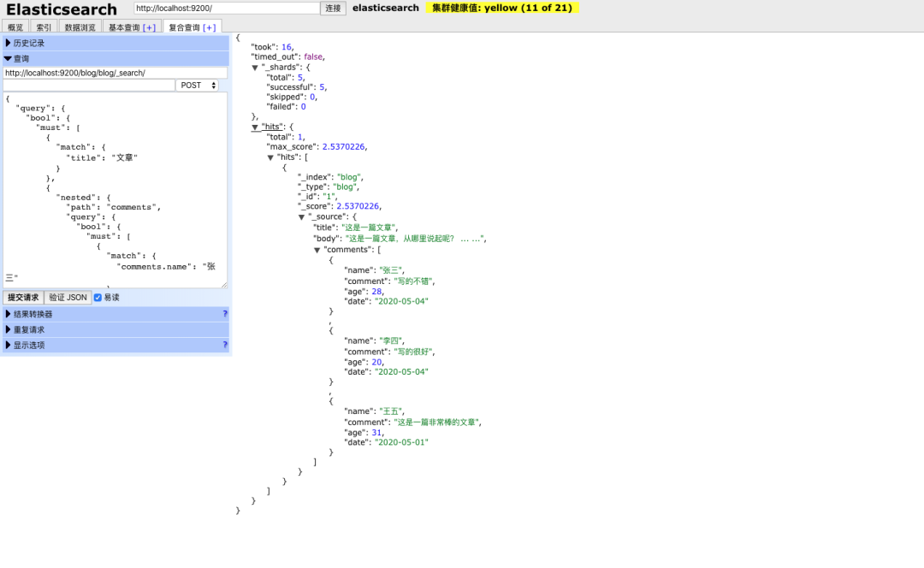Click the name value 王五
Image resolution: width=924 pixels, height=568 pixels.
[x=391, y=411]
